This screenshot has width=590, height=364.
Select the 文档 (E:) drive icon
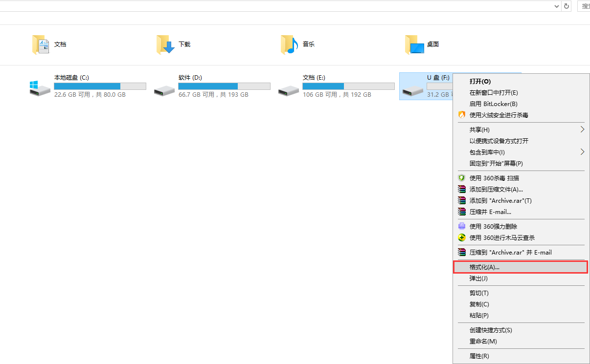(x=289, y=88)
